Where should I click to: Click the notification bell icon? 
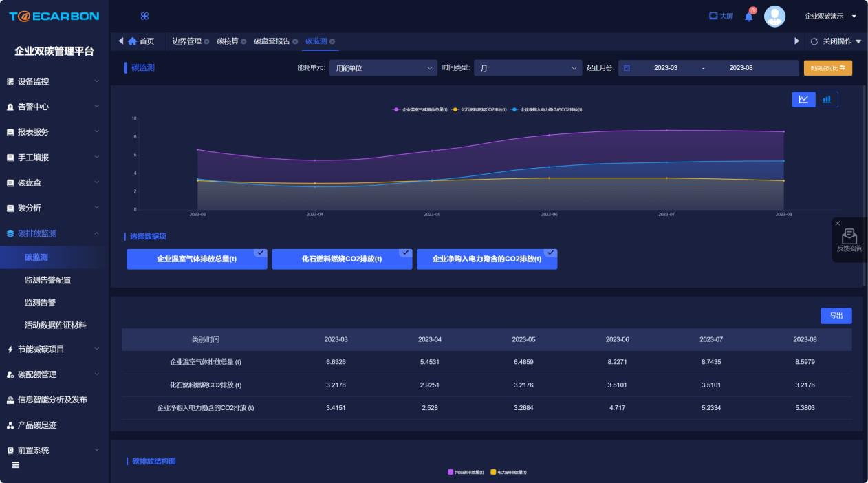(749, 17)
